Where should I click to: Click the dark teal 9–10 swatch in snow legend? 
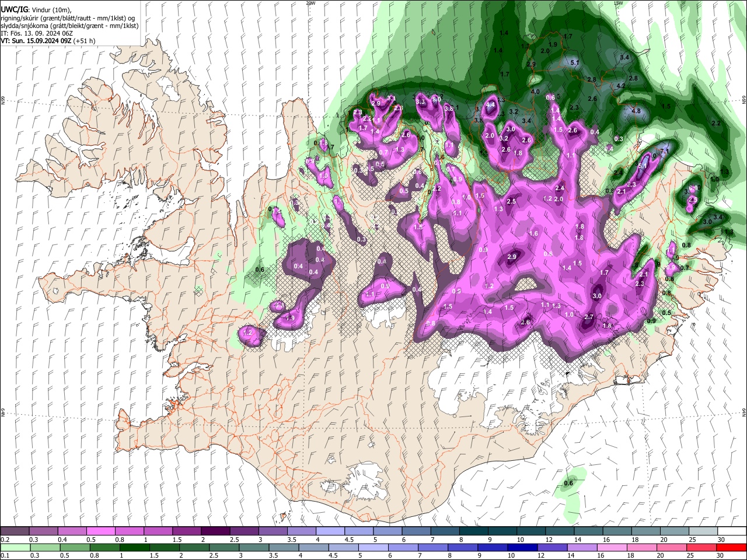pyautogui.click(x=502, y=531)
